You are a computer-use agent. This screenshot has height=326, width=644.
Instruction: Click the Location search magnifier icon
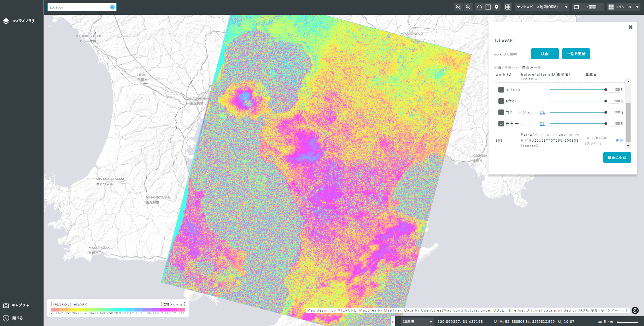pos(112,7)
